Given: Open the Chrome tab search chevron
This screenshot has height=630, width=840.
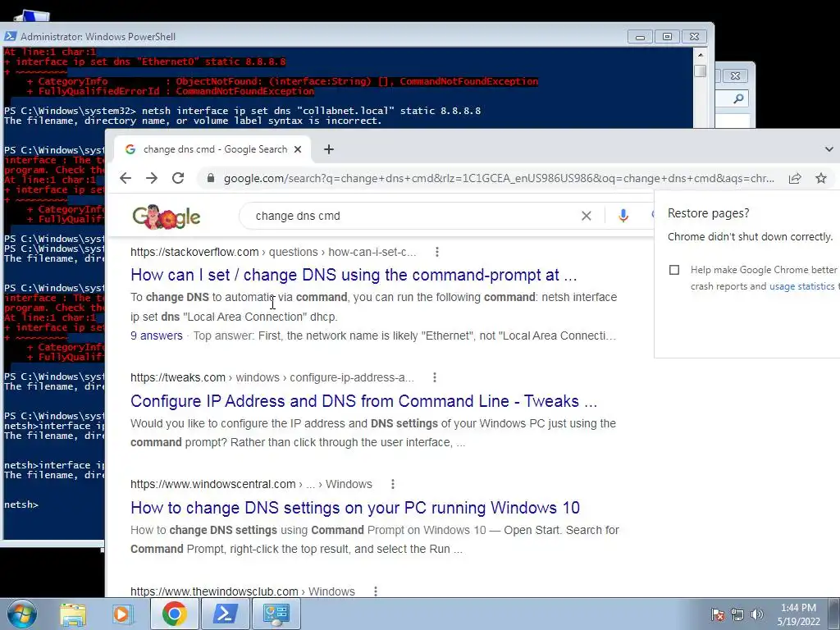Looking at the screenshot, I should coord(829,149).
